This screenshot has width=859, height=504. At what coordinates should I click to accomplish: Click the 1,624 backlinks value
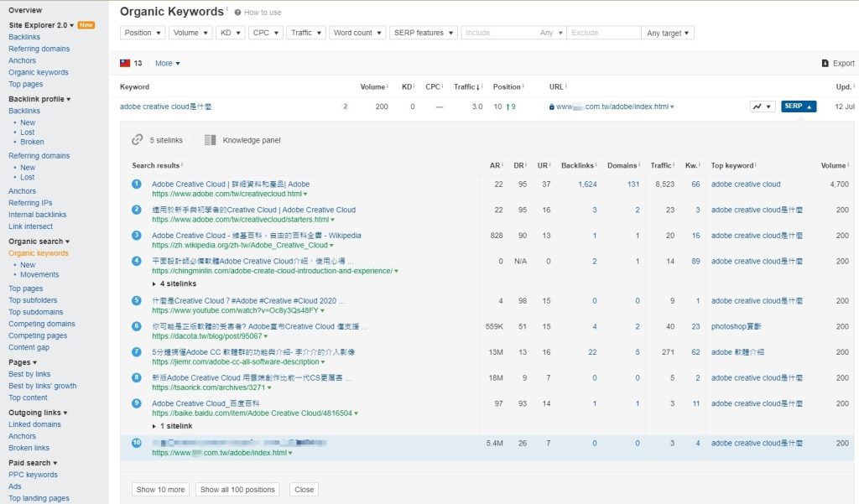click(x=587, y=184)
